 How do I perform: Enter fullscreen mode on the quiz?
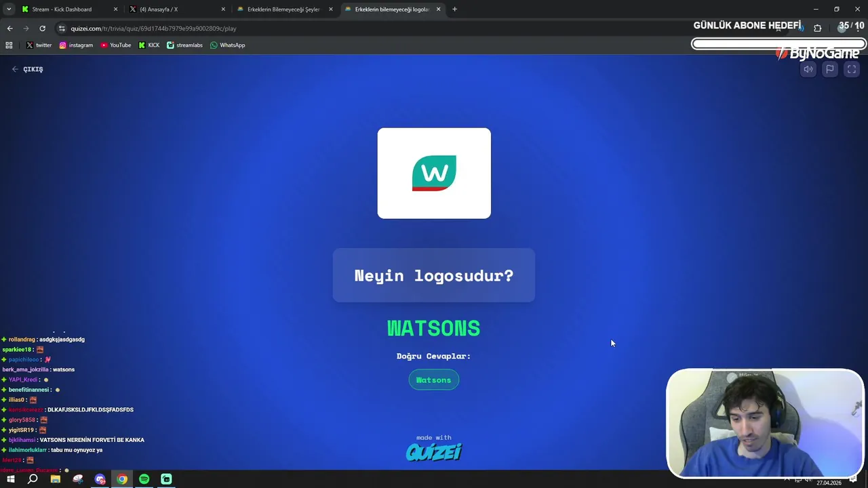852,69
